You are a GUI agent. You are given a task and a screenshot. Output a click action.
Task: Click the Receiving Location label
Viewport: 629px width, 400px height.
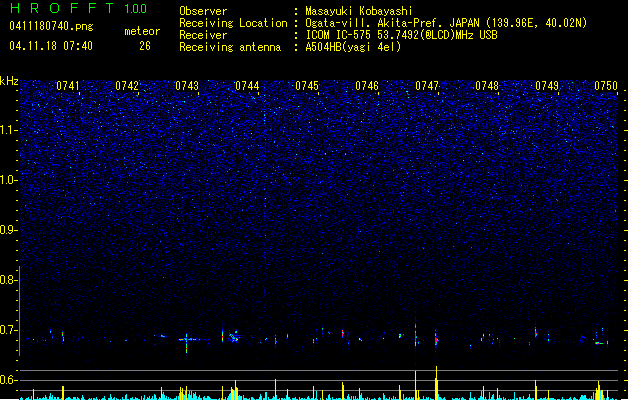pos(233,23)
